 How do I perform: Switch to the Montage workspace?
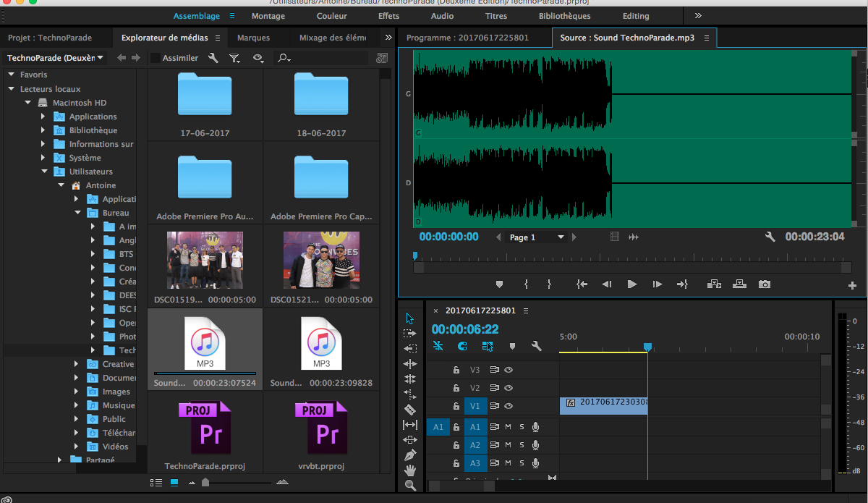pos(268,16)
